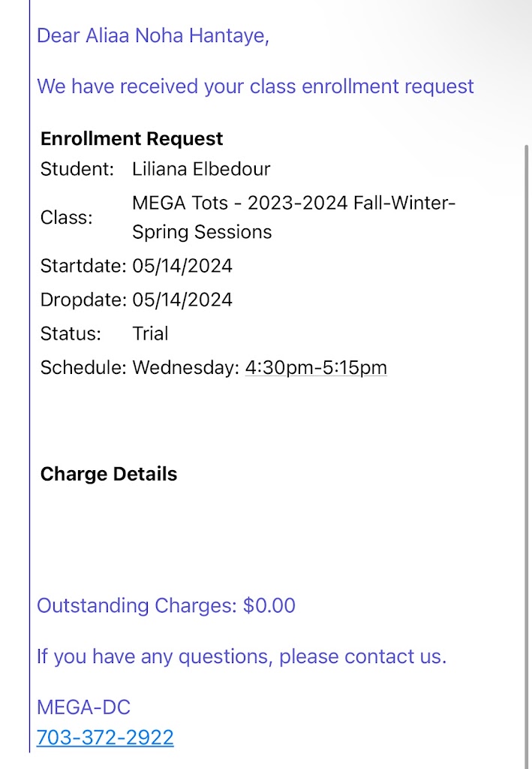The height and width of the screenshot is (769, 532).
Task: Click the 'Trial' status value
Action: (x=150, y=333)
